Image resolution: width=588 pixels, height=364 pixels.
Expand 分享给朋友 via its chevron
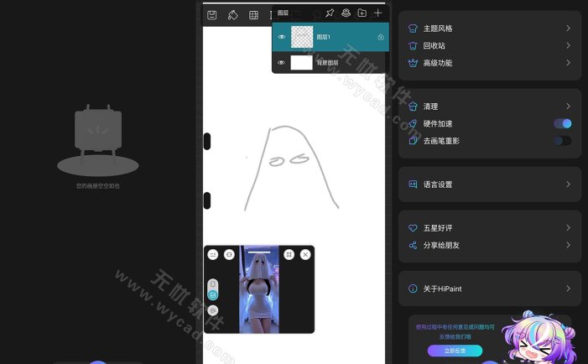tap(568, 245)
